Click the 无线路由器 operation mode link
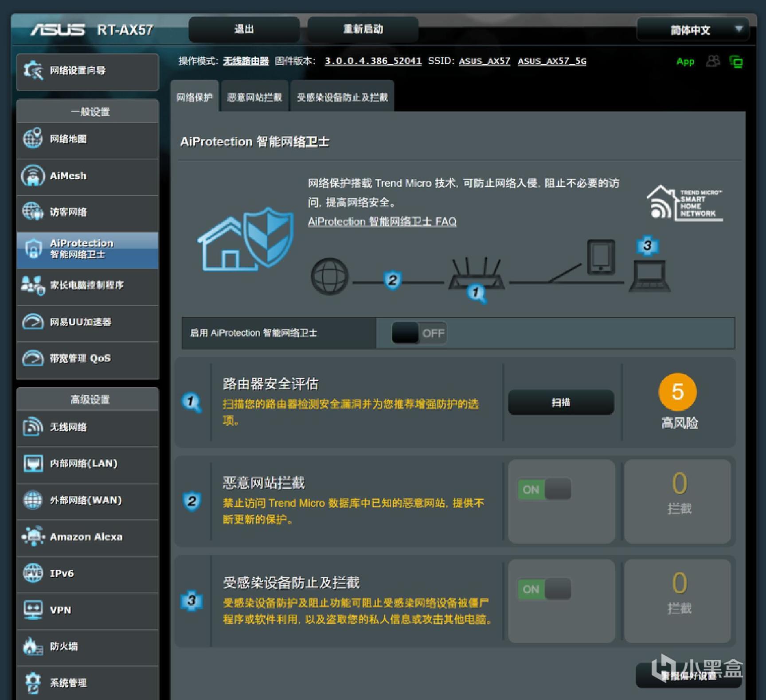766x700 pixels. (x=246, y=61)
